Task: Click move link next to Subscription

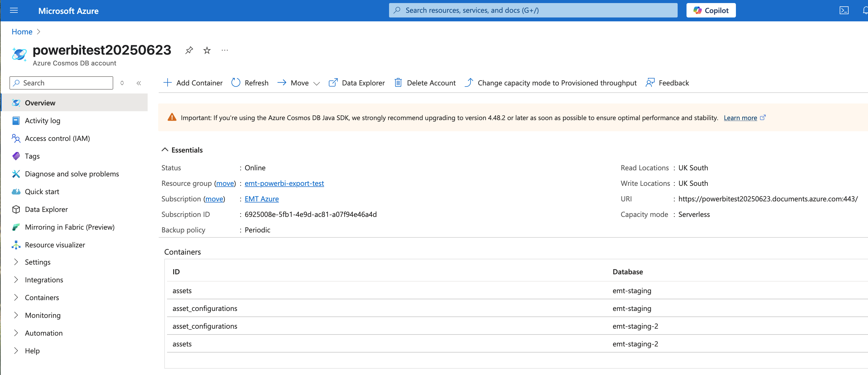Action: 214,199
